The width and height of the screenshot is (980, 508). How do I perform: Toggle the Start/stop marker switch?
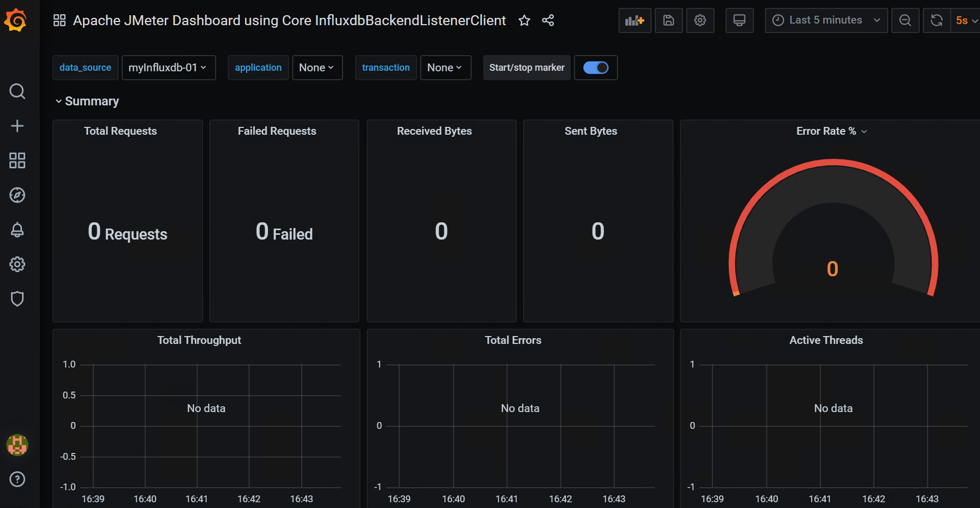pyautogui.click(x=595, y=68)
